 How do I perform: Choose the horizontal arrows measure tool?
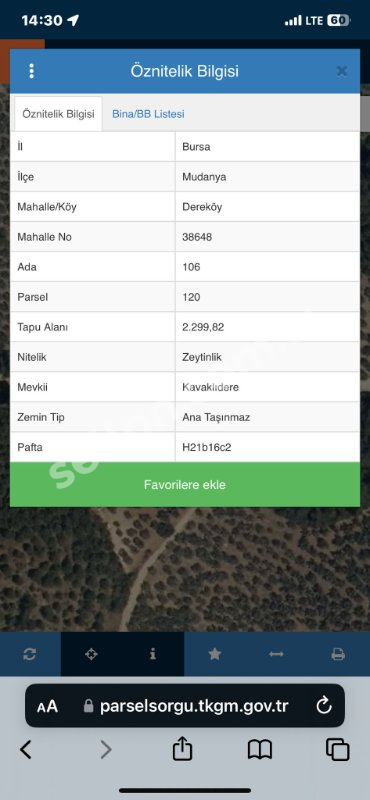click(276, 654)
